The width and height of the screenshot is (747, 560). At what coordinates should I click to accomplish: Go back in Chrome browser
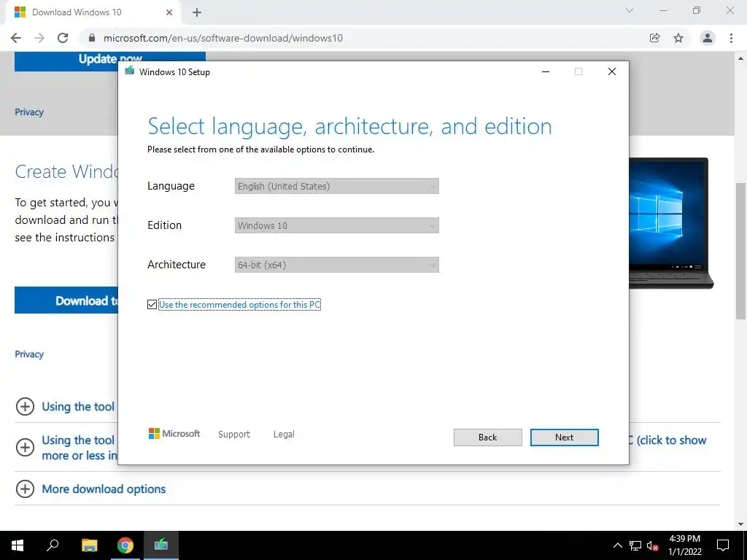tap(16, 38)
